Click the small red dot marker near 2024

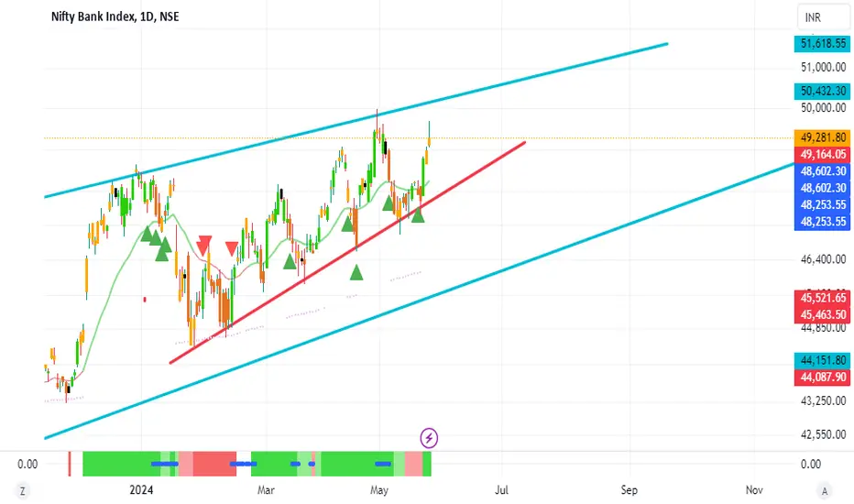click(145, 299)
